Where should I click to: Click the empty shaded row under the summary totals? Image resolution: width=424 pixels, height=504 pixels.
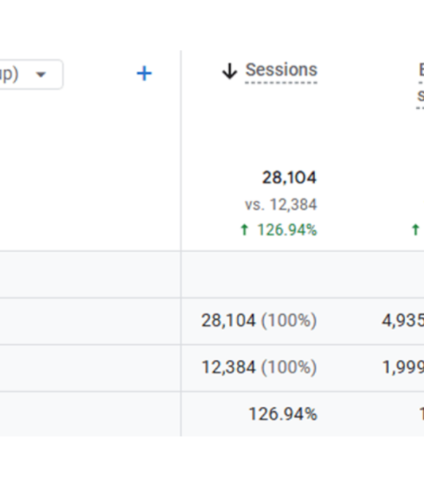click(212, 274)
